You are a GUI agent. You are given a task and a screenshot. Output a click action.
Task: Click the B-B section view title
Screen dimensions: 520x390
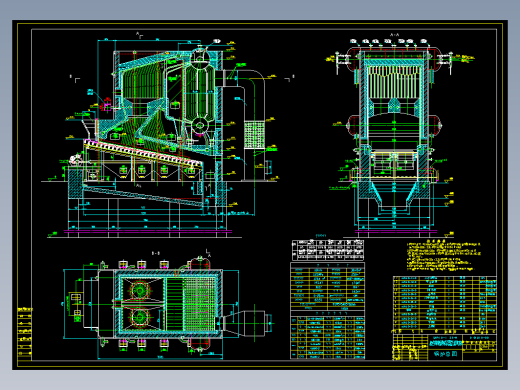pos(156,253)
